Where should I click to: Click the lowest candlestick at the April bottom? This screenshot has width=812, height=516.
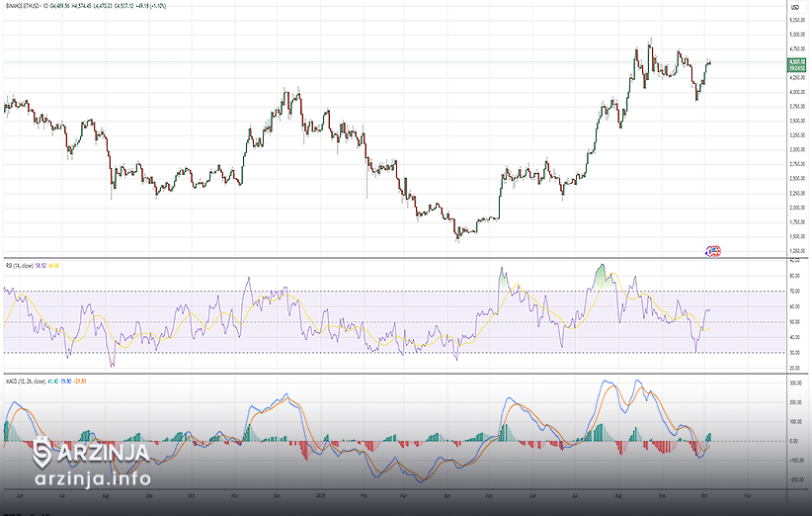click(x=457, y=237)
